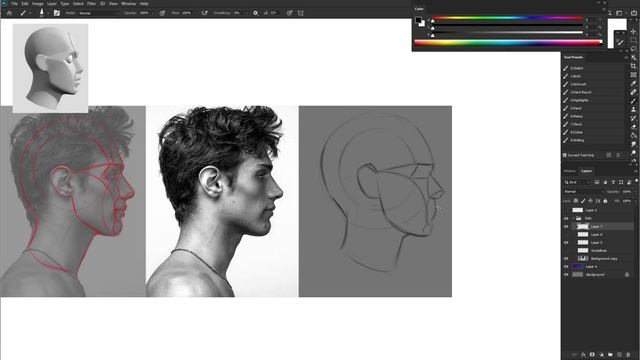This screenshot has width=640, height=360.
Task: Click the color spectrum ramp bar
Action: click(x=509, y=43)
